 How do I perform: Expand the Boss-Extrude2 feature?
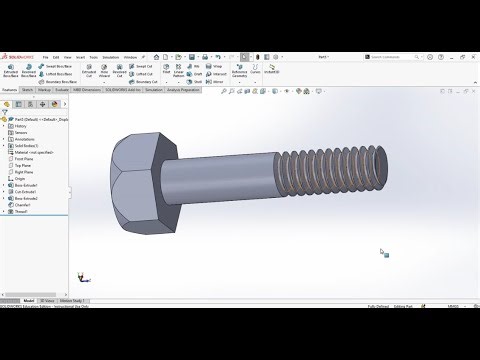4,198
